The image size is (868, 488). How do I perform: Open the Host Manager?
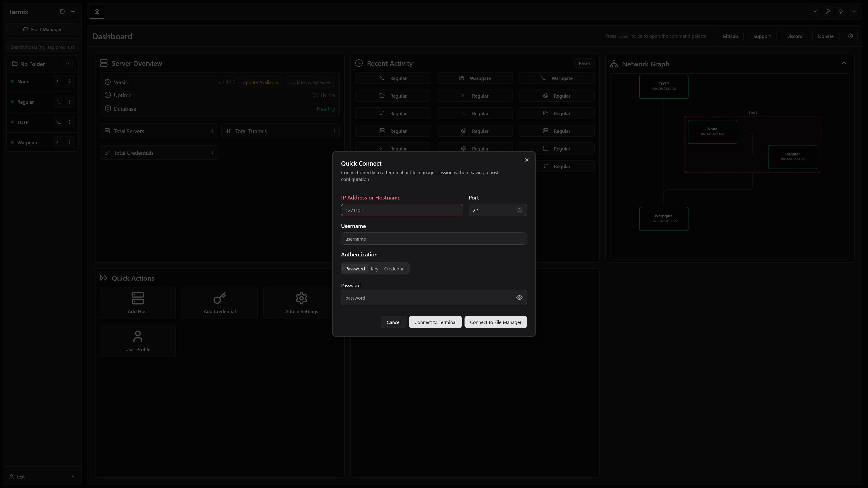pyautogui.click(x=42, y=29)
